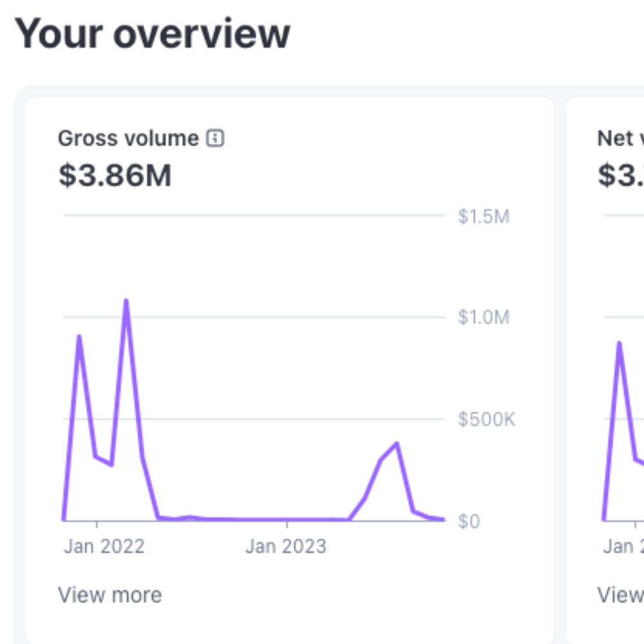Click the smaller chart peak near $900K
This screenshot has height=644, width=644.
80,337
